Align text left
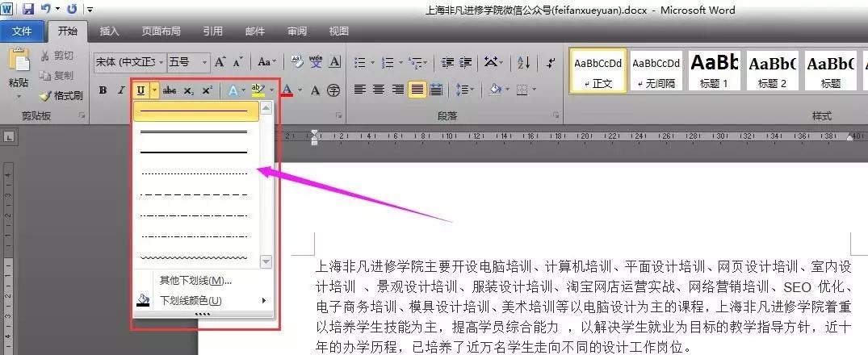The width and height of the screenshot is (868, 355). click(360, 89)
